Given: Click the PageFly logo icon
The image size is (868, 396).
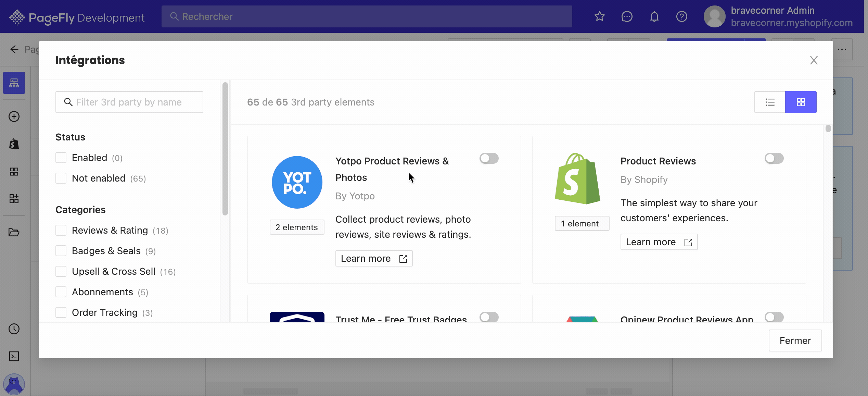Looking at the screenshot, I should pyautogui.click(x=17, y=17).
